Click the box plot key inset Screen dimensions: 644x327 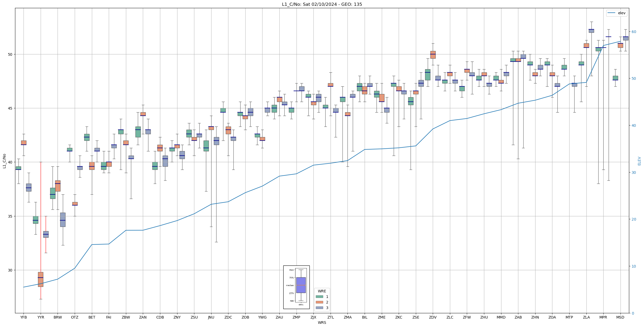point(296,287)
